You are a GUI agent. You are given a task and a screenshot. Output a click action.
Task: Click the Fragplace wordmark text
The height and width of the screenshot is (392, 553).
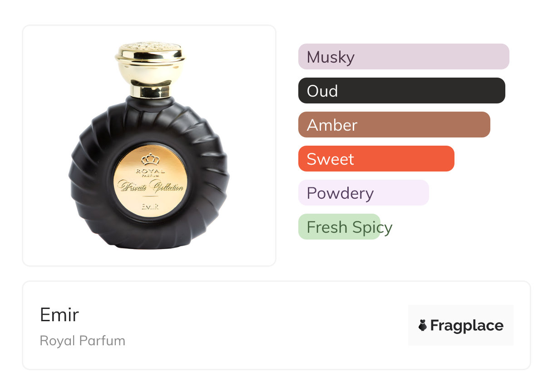(467, 325)
